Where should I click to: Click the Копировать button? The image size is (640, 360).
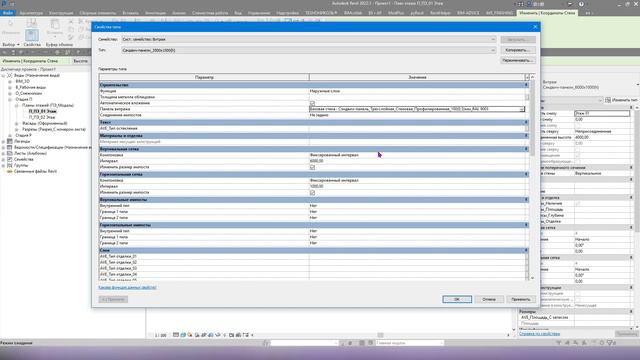517,50
